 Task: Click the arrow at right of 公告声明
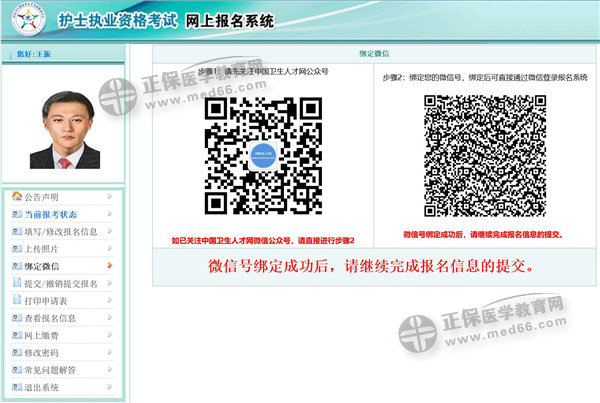[x=108, y=197]
